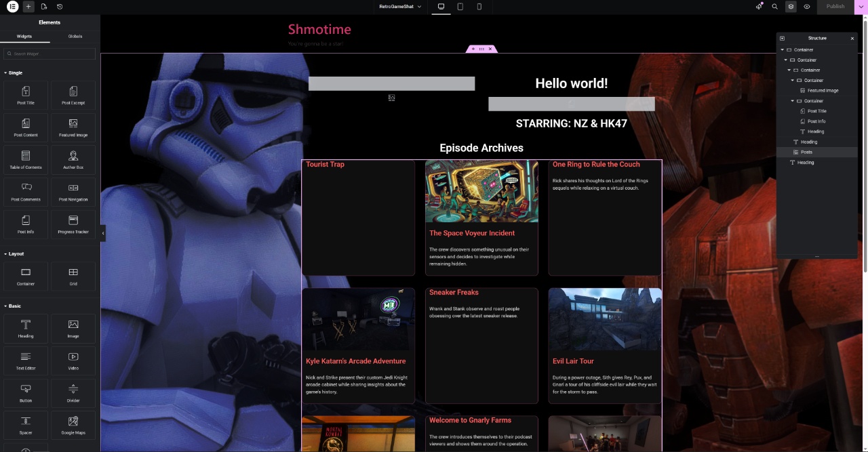Switch to the Widgets tab
868x452 pixels.
pos(24,37)
